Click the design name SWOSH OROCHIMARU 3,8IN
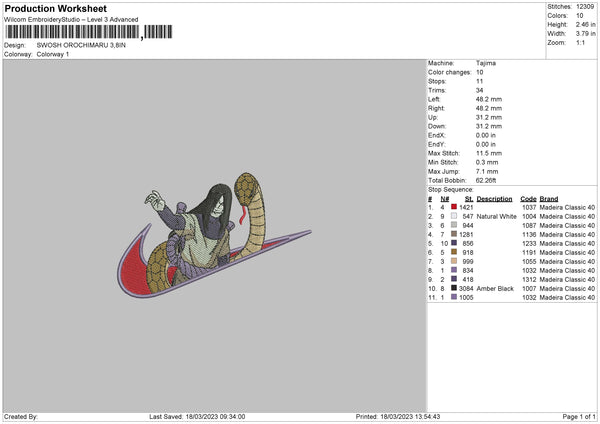The image size is (600, 424). [x=81, y=45]
